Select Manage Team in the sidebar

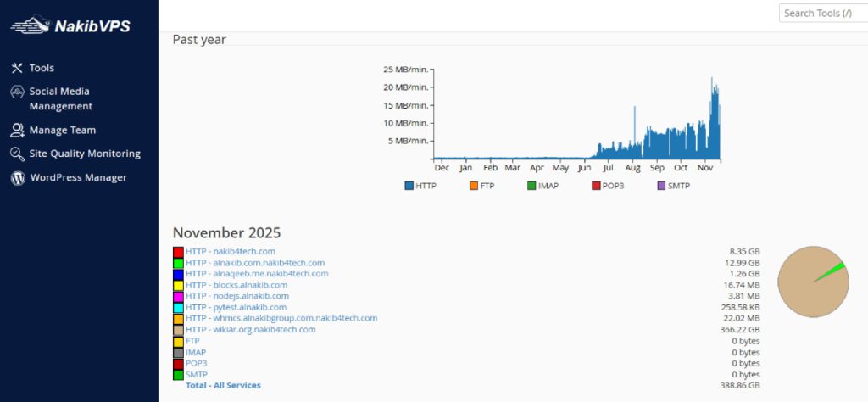click(x=63, y=131)
